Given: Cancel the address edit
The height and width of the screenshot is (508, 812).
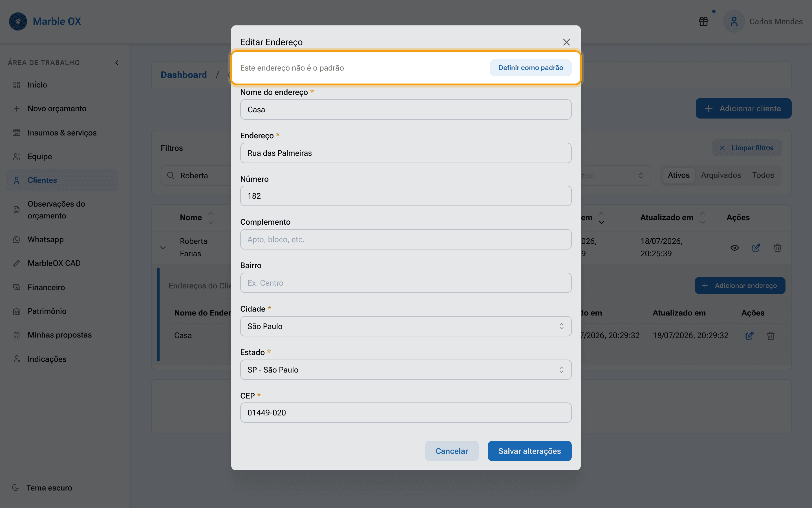Looking at the screenshot, I should pyautogui.click(x=452, y=451).
